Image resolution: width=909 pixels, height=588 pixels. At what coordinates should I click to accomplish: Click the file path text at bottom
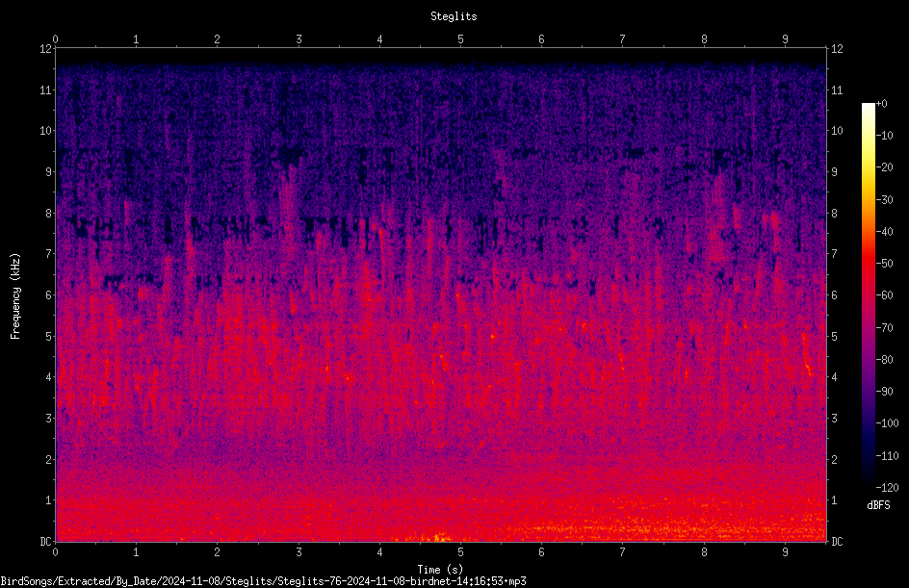tap(263, 581)
